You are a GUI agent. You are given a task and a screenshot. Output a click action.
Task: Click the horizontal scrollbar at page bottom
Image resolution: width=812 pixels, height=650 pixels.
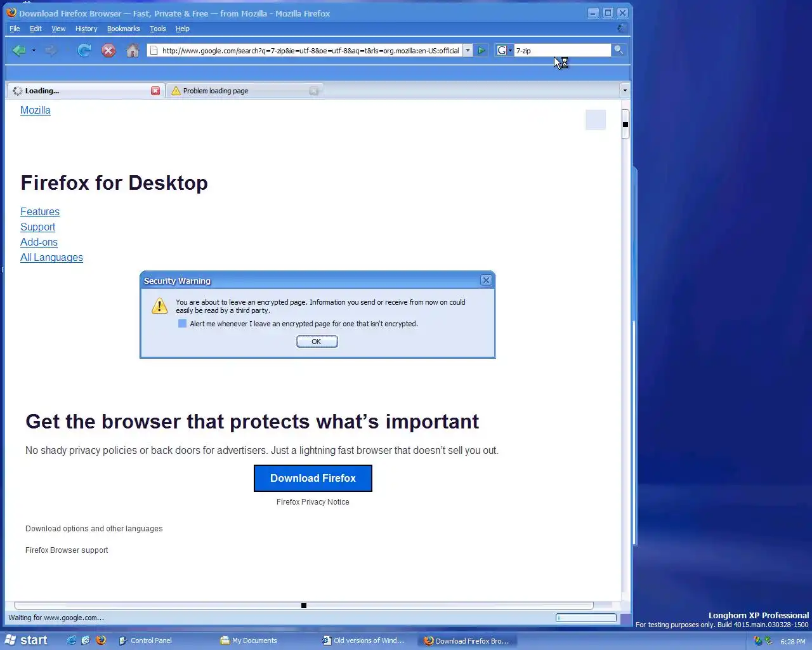(304, 606)
